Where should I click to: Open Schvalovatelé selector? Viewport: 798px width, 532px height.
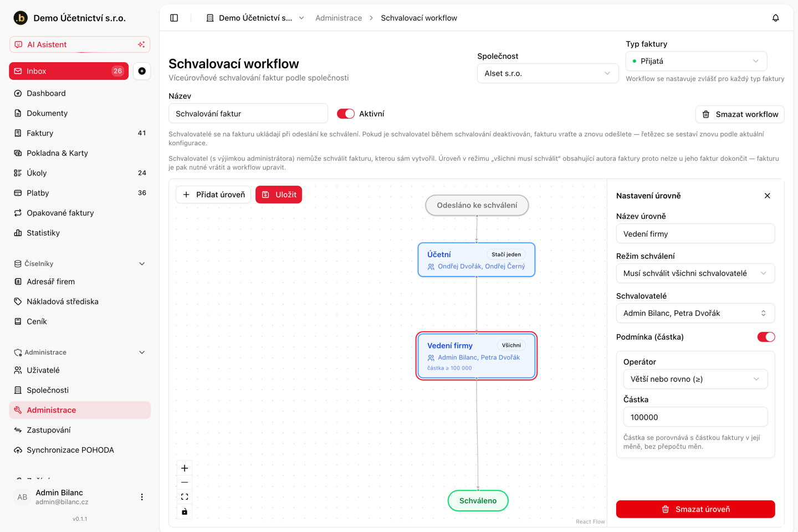coord(695,313)
